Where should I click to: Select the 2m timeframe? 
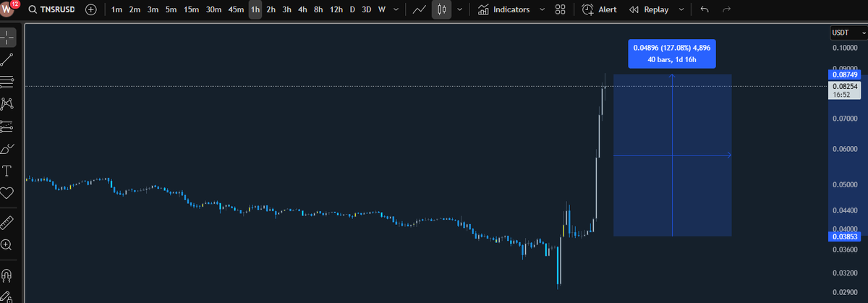[135, 10]
